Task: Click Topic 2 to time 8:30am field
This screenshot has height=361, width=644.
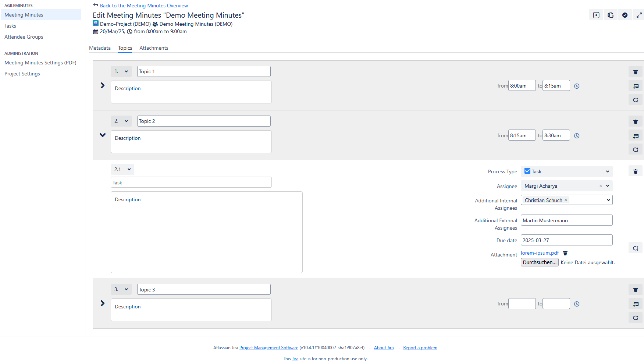Action: pyautogui.click(x=556, y=135)
